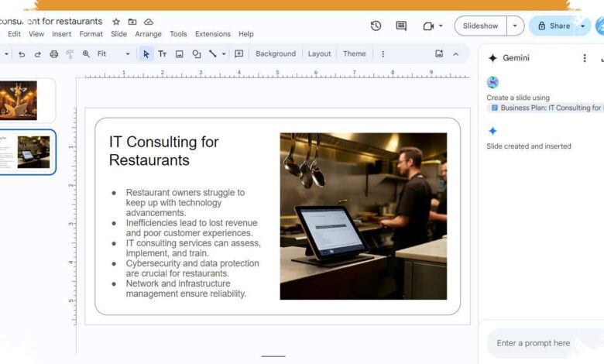Open the comments history icon

click(401, 26)
